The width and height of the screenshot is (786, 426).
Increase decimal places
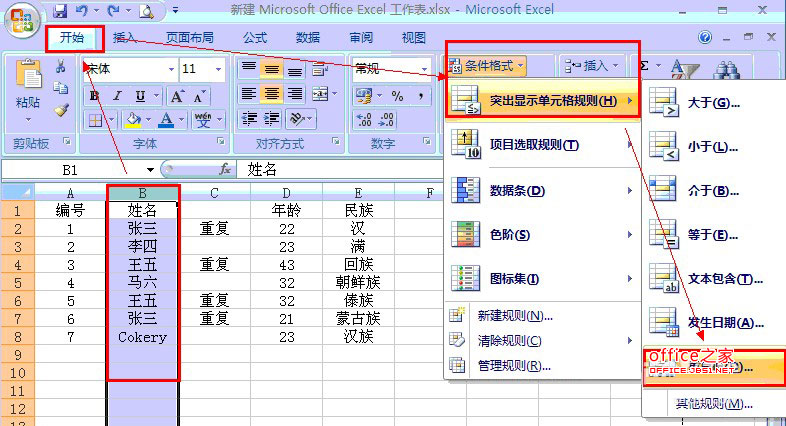pyautogui.click(x=364, y=119)
